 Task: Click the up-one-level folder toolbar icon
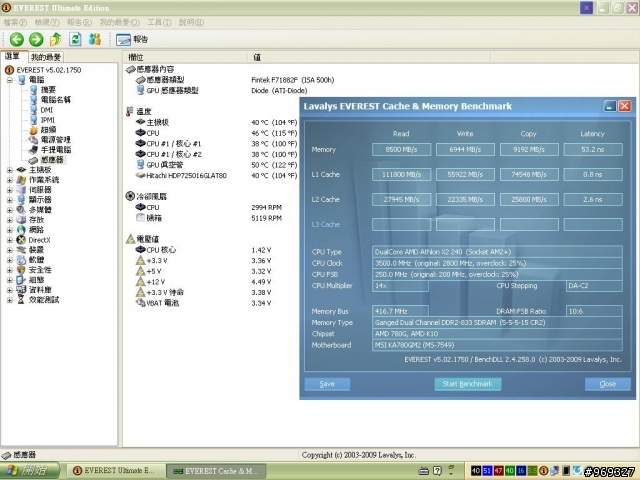tap(56, 39)
